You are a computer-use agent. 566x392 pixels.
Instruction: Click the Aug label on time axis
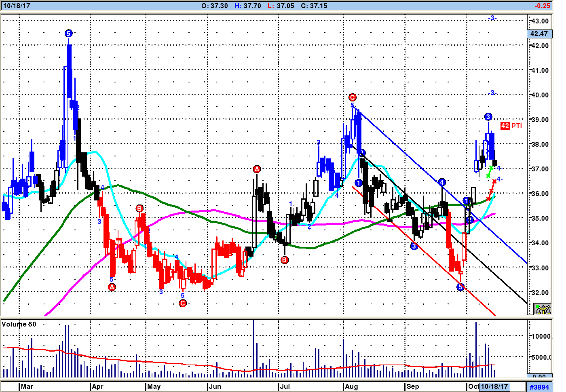point(351,386)
